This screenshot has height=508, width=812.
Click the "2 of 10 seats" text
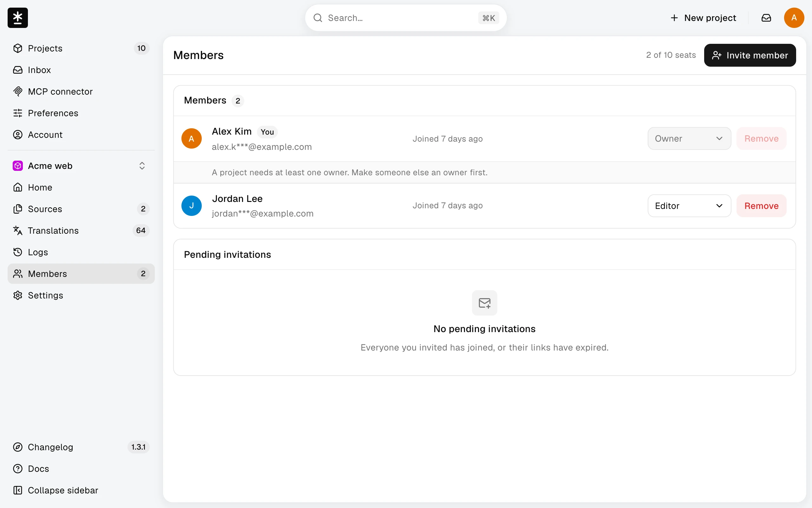point(671,55)
